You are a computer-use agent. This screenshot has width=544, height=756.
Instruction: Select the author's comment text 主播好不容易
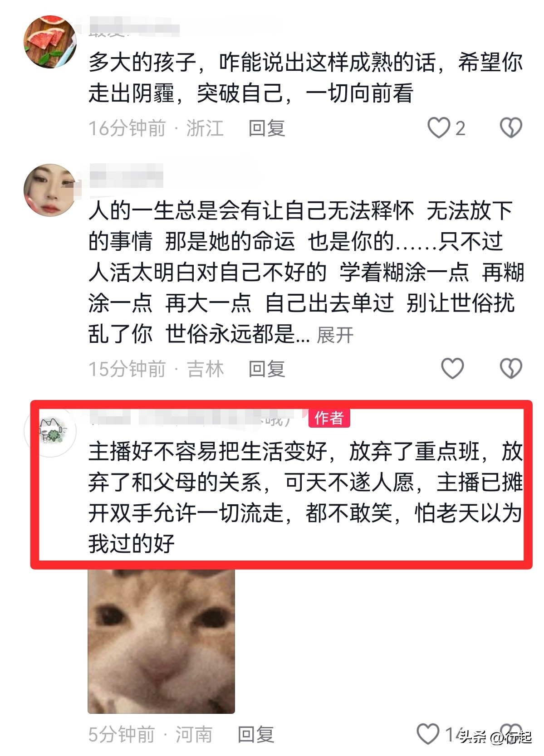pos(305,497)
